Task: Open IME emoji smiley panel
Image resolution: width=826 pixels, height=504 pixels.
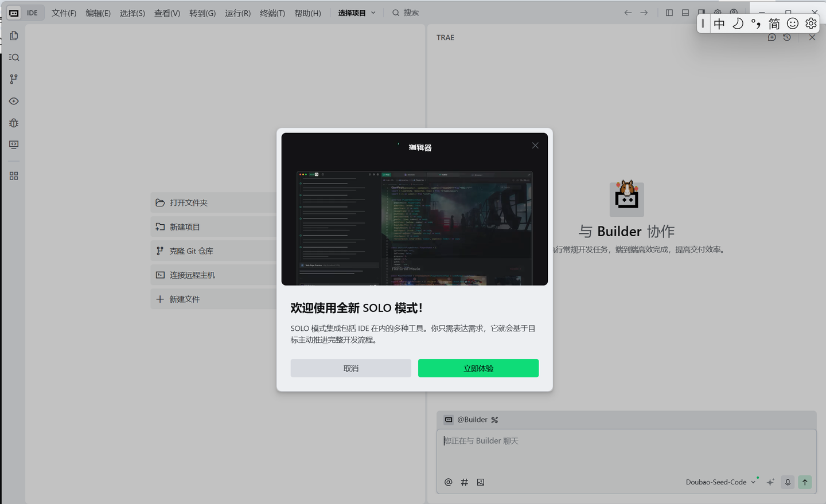Action: [793, 24]
